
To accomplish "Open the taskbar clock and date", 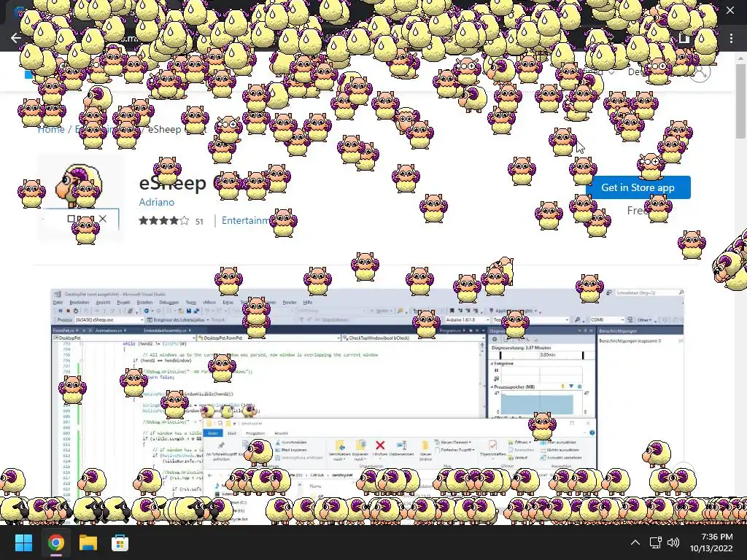I will pyautogui.click(x=711, y=542).
